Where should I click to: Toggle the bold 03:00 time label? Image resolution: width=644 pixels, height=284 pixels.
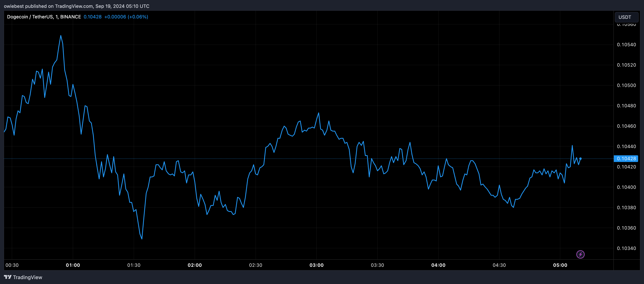click(x=317, y=265)
